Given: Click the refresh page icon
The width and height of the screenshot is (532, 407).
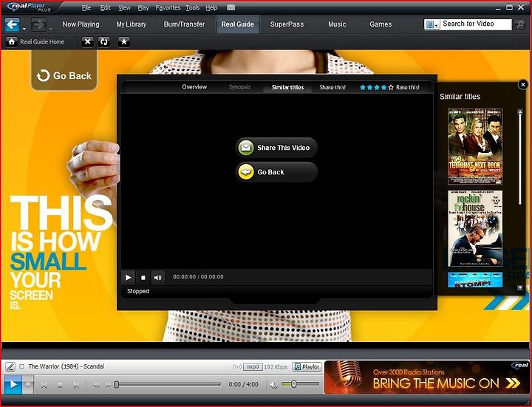Looking at the screenshot, I should tap(104, 42).
